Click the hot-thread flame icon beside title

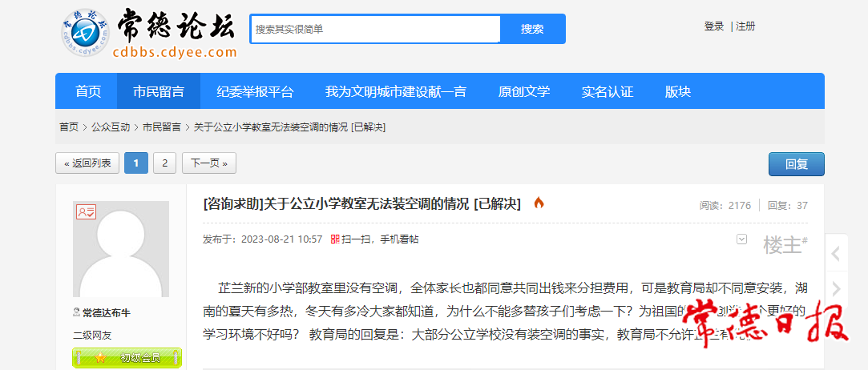click(x=539, y=203)
